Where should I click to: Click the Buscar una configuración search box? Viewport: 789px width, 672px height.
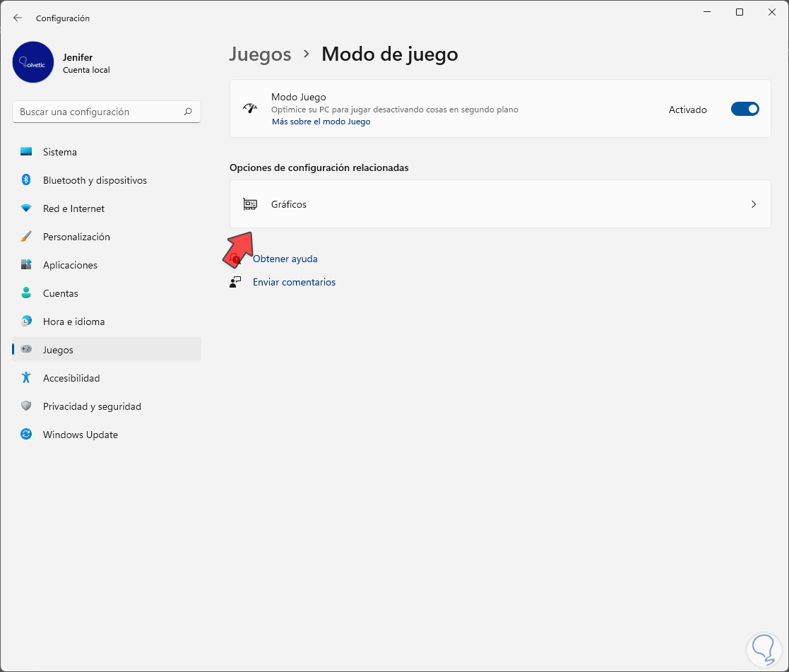pos(99,112)
